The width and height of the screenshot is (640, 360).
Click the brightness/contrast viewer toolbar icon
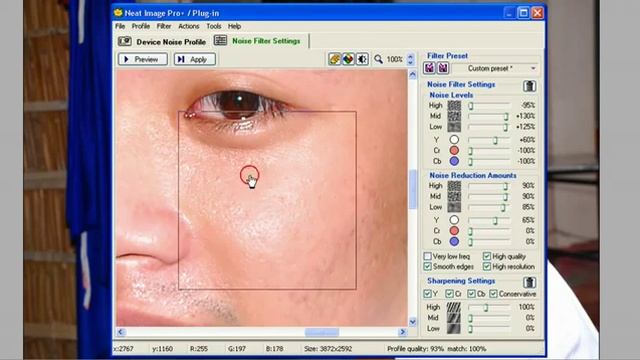(362, 59)
